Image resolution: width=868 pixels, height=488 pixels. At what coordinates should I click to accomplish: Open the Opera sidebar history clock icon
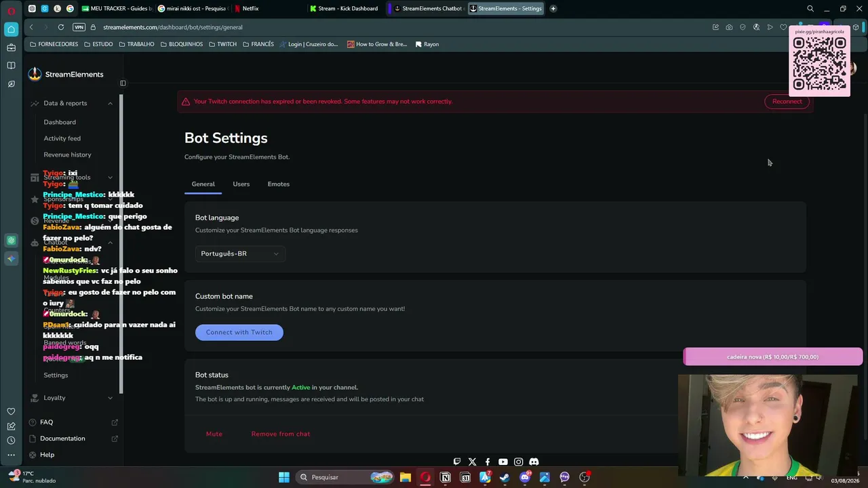pyautogui.click(x=11, y=441)
